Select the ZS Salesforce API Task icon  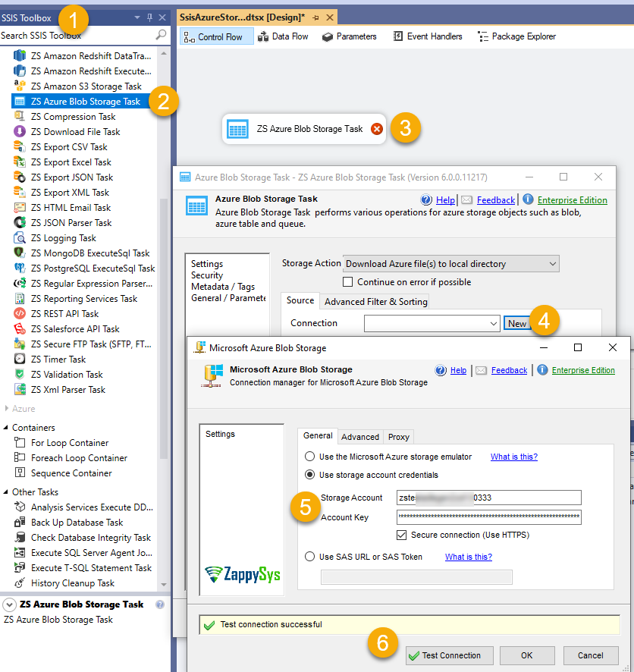point(20,329)
